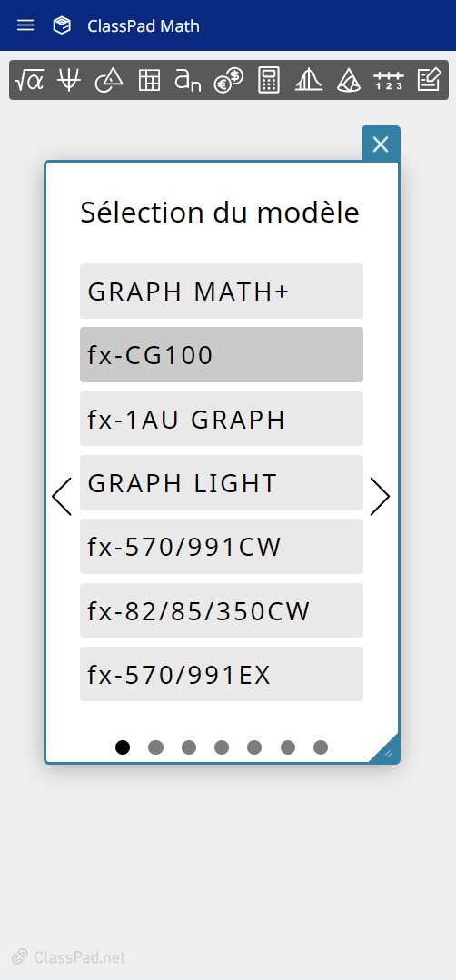The image size is (456, 980).
Task: Go to next model page arrow
Action: click(380, 497)
